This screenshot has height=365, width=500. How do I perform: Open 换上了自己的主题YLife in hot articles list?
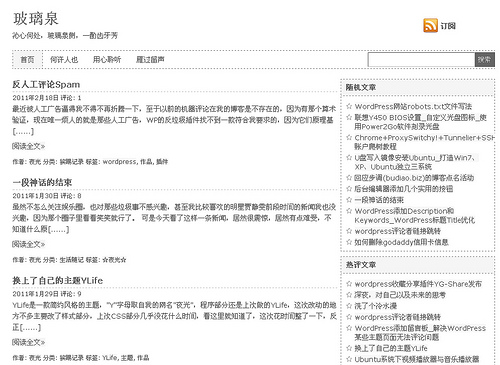pyautogui.click(x=391, y=348)
